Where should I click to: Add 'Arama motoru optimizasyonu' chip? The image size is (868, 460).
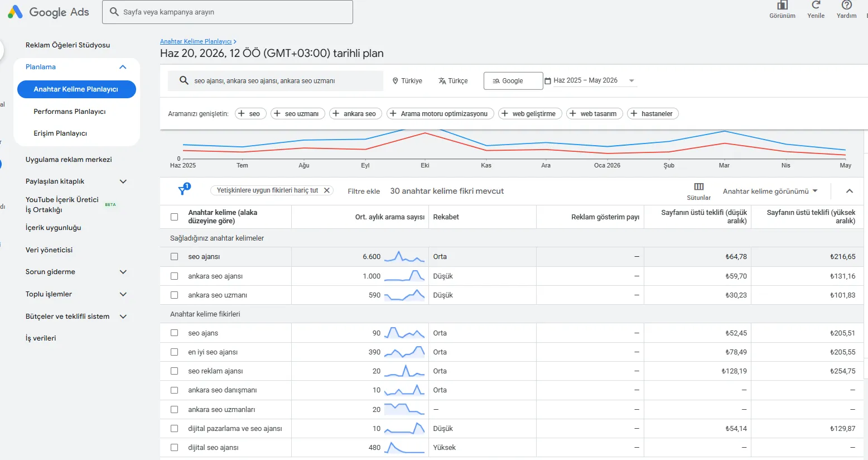[x=440, y=113]
